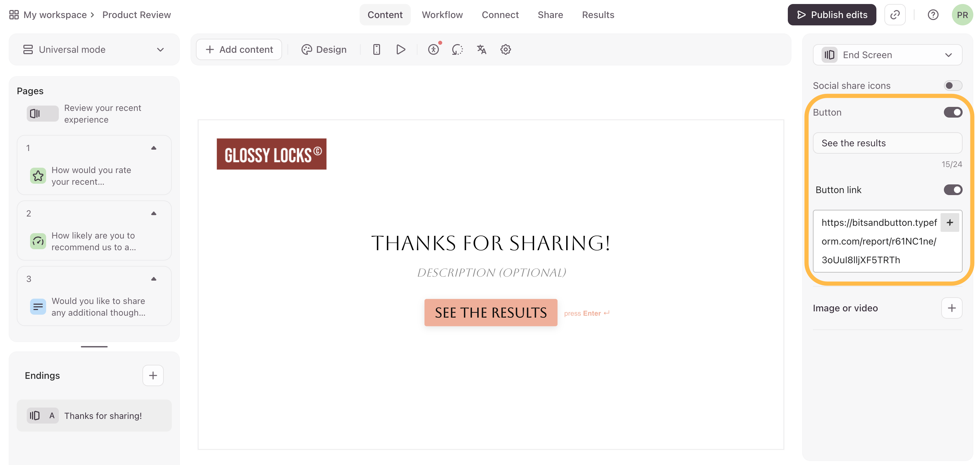Open the Universal mode dropdown
This screenshot has height=465, width=980.
pos(94,49)
